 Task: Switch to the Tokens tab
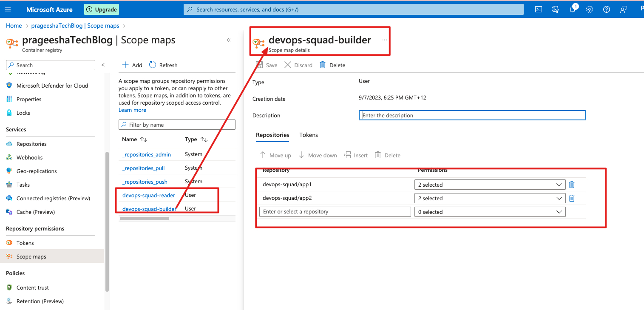(x=308, y=135)
